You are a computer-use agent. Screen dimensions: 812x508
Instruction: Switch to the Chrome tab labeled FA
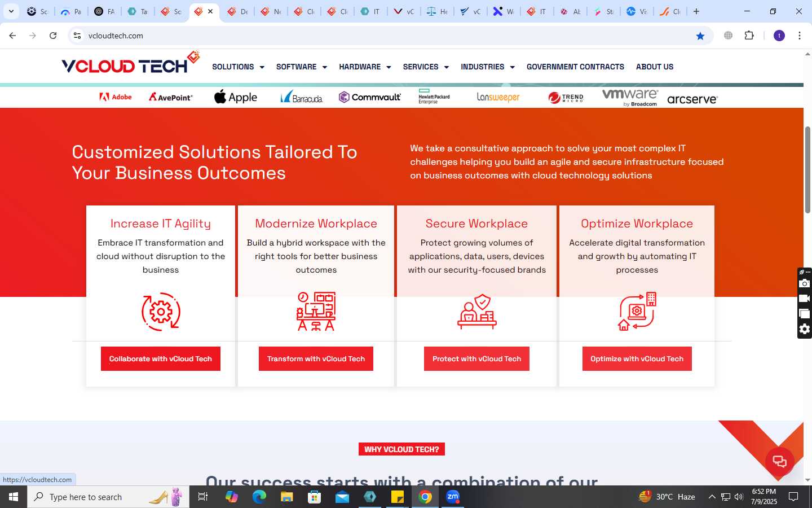104,11
